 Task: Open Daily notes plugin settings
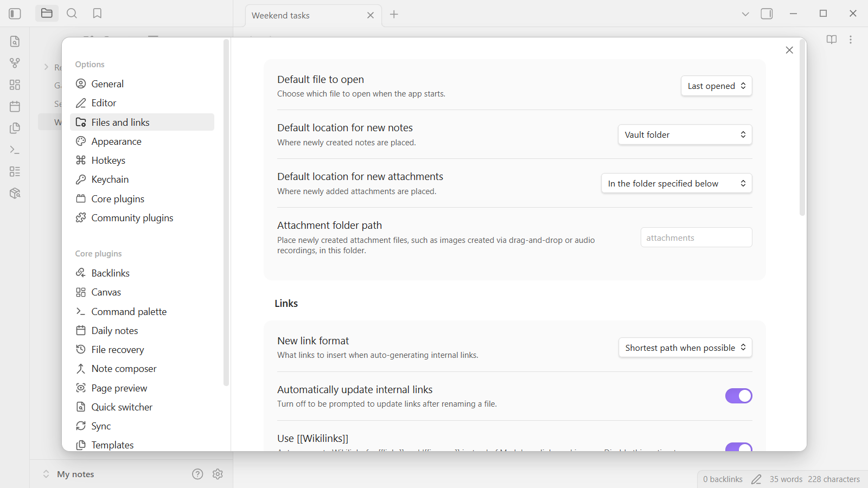point(142,331)
